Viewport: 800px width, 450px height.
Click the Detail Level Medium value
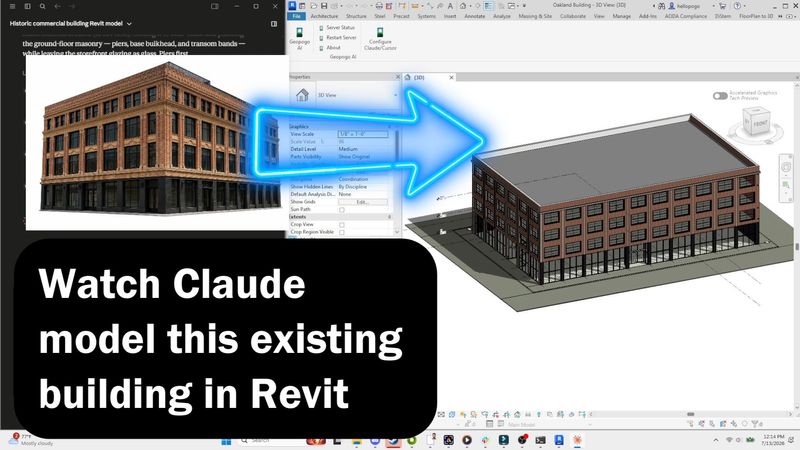(x=348, y=149)
